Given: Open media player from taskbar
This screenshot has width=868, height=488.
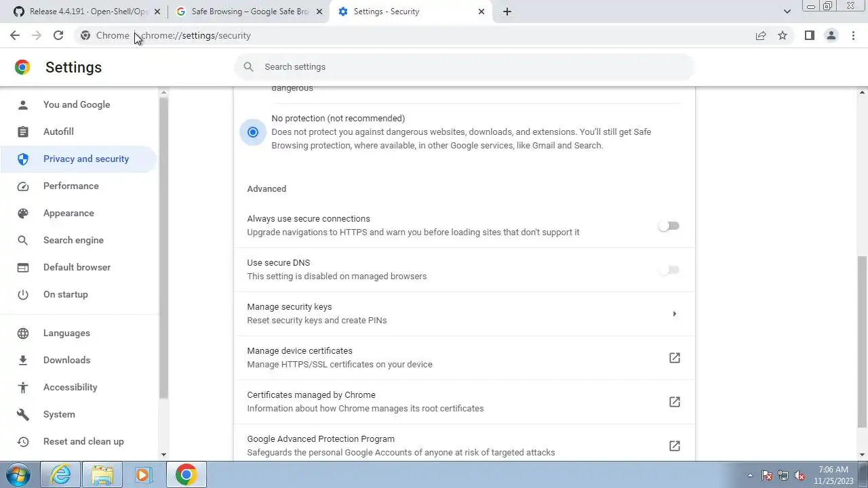Looking at the screenshot, I should (143, 475).
